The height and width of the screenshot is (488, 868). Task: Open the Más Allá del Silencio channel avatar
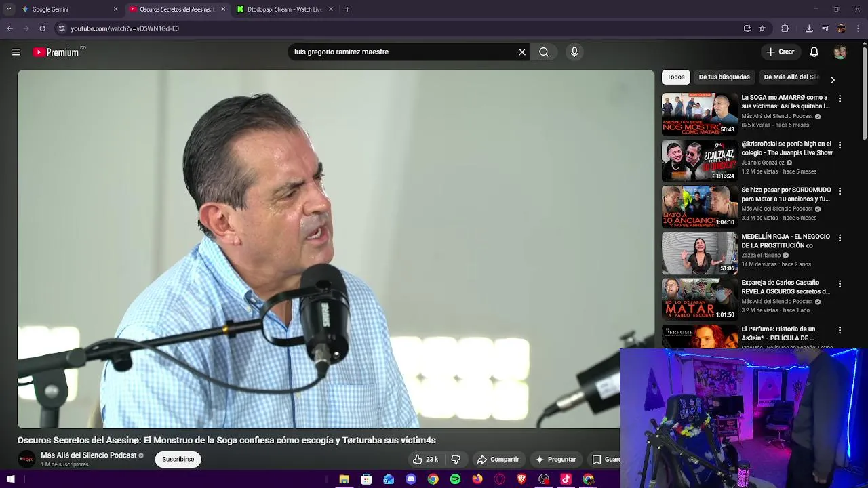click(26, 460)
